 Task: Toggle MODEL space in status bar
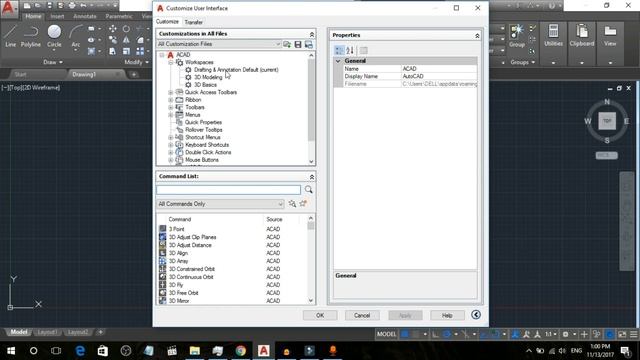386,334
